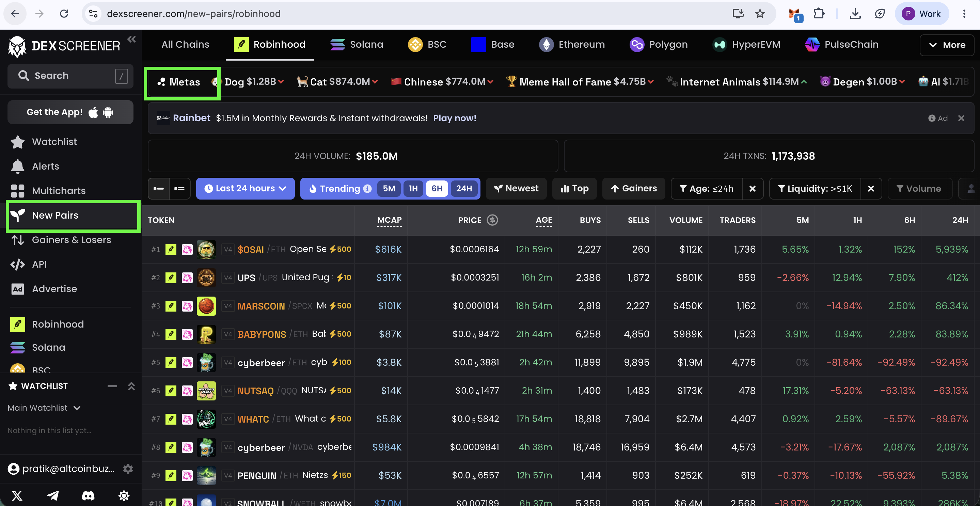Open the Volume filter button
Viewport: 980px width, 506px height.
point(919,189)
